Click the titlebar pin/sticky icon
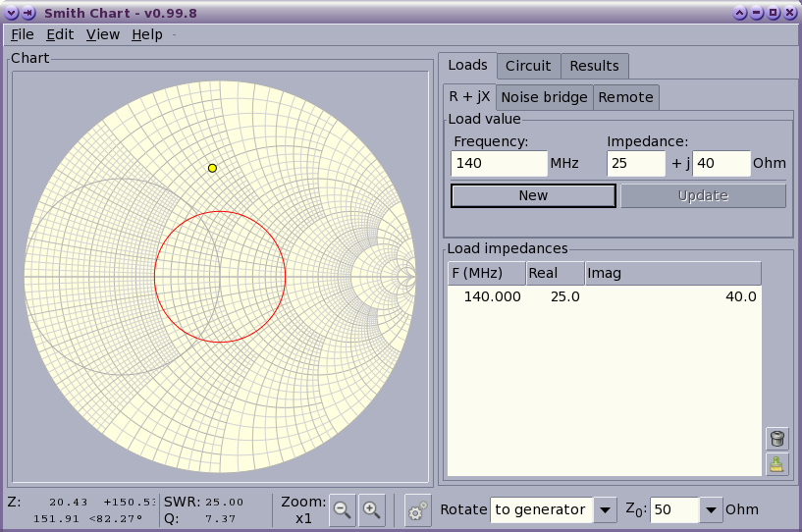 29,13
